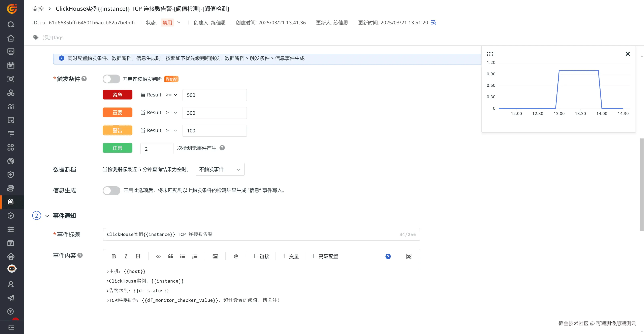Open the paper plane icon in the sidebar
The image size is (644, 334).
pos(11,298)
